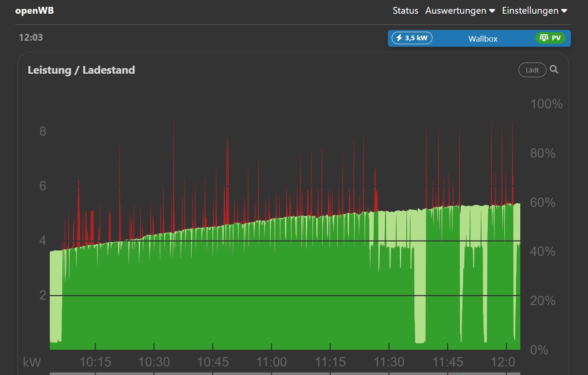Click the Einstellungen dropdown caret arrow

point(564,11)
